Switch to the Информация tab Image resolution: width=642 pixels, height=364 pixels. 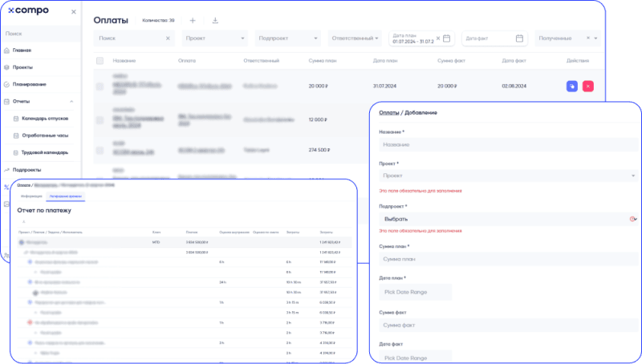(x=31, y=196)
